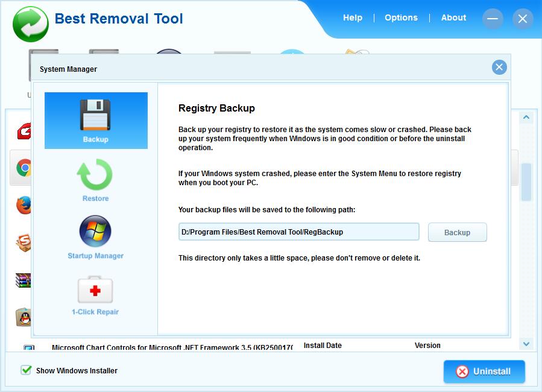This screenshot has height=392, width=542.
Task: Open Startup Manager with Windows logo
Action: [95, 237]
